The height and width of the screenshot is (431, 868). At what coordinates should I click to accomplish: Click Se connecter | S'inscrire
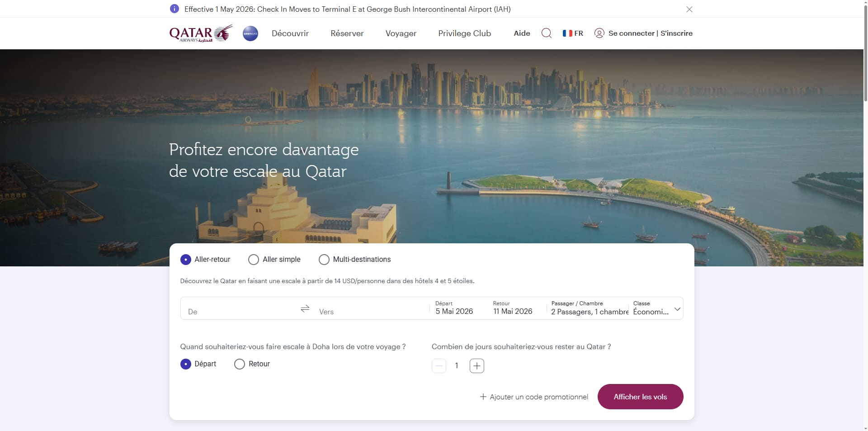(x=650, y=33)
